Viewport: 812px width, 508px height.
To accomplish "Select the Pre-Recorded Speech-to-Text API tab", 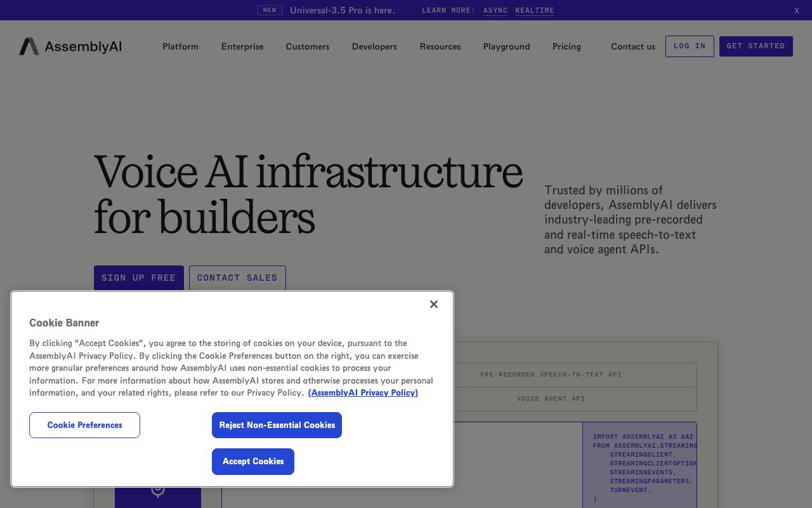I will tap(551, 375).
